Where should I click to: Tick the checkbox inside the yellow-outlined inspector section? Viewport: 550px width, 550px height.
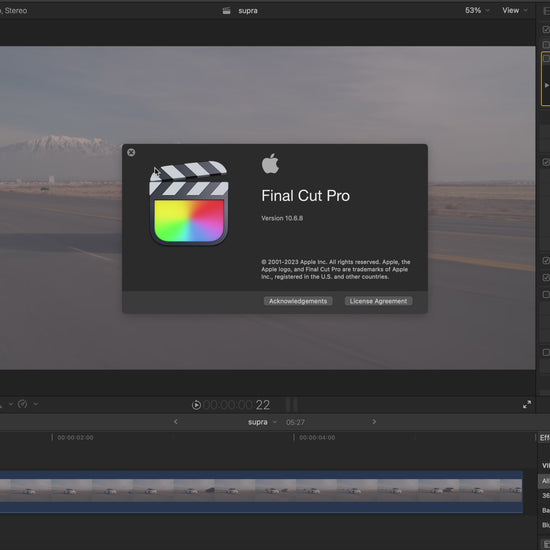[546, 59]
